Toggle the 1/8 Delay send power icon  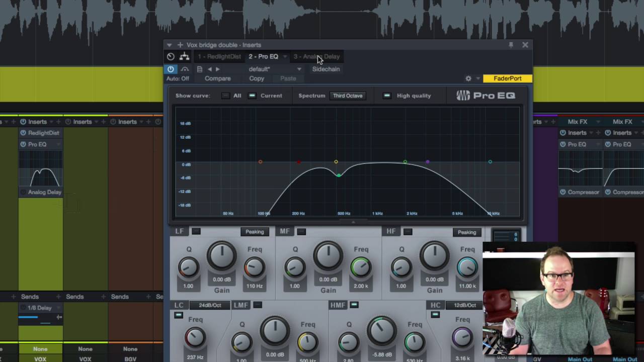point(23,308)
